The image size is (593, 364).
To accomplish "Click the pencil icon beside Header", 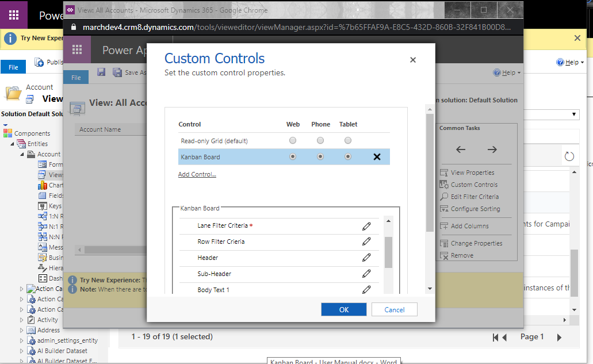I will coord(366,258).
